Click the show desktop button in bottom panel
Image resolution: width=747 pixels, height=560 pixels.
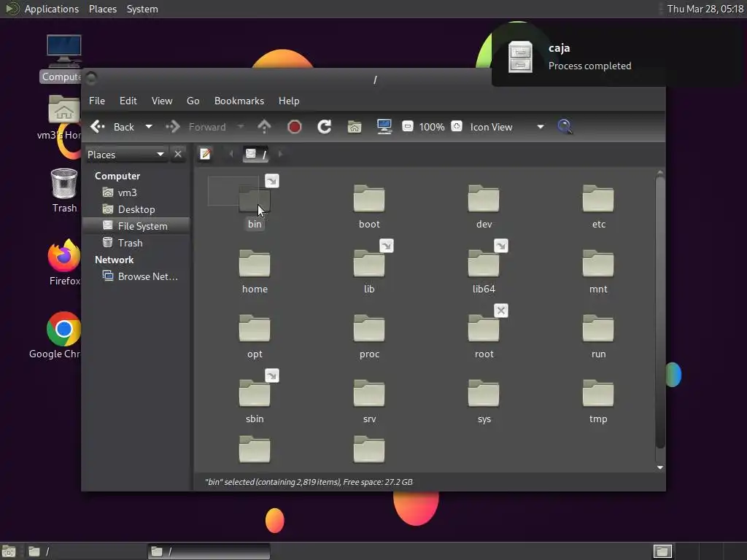[9, 551]
